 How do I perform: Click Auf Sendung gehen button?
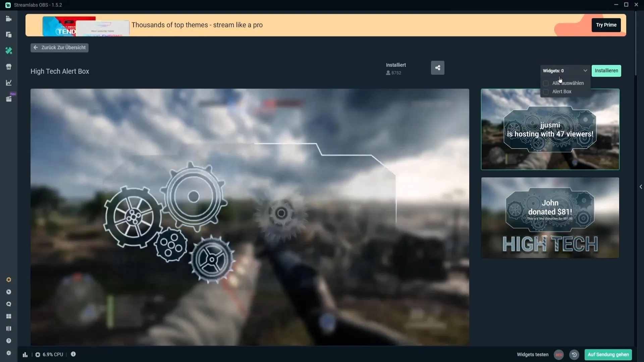608,355
